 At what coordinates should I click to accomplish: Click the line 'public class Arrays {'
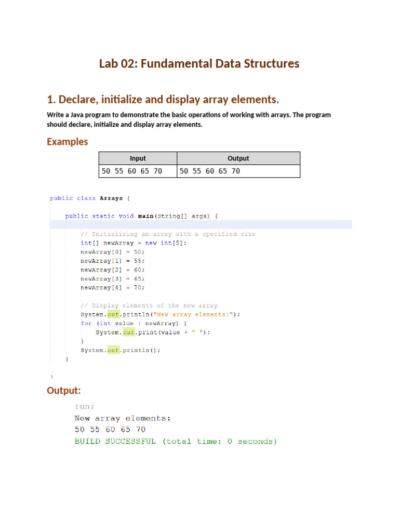(x=90, y=198)
